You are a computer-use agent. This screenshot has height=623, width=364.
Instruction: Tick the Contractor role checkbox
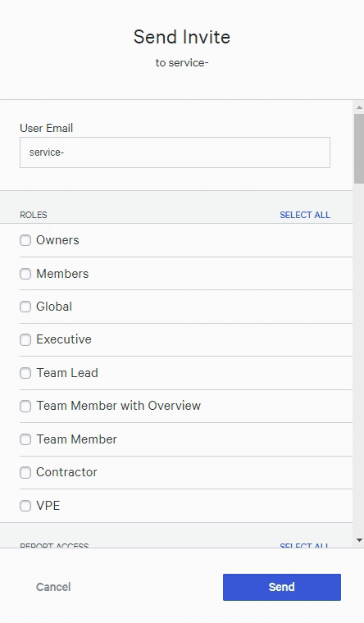point(25,472)
